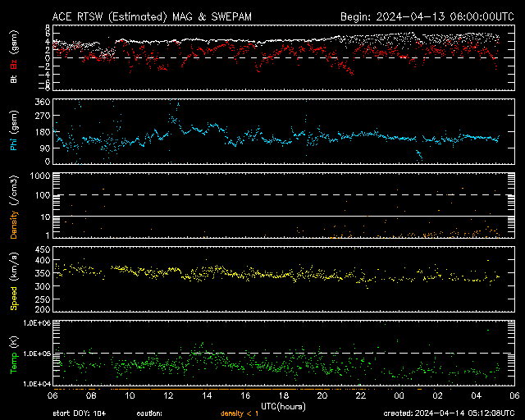
Task: Click the UTC(hours) axis caption
Action: [283, 405]
